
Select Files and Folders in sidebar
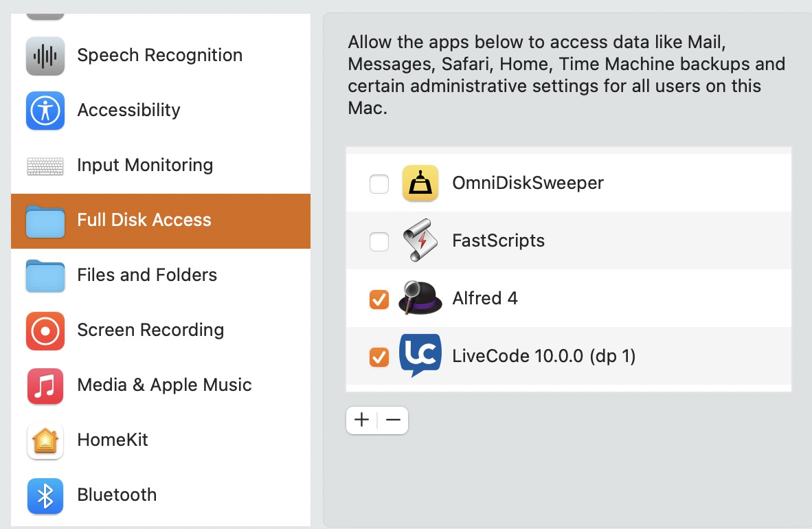pyautogui.click(x=147, y=275)
